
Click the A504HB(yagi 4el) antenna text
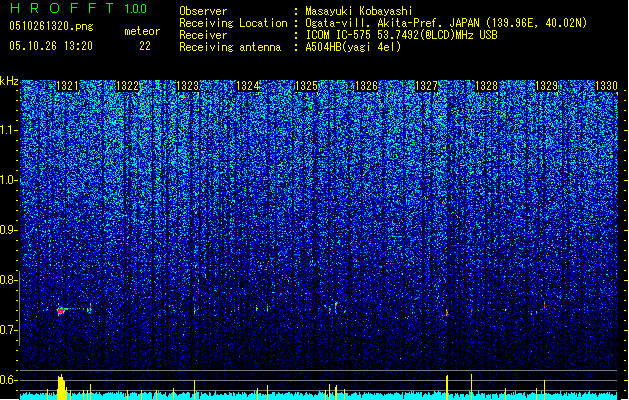point(353,47)
